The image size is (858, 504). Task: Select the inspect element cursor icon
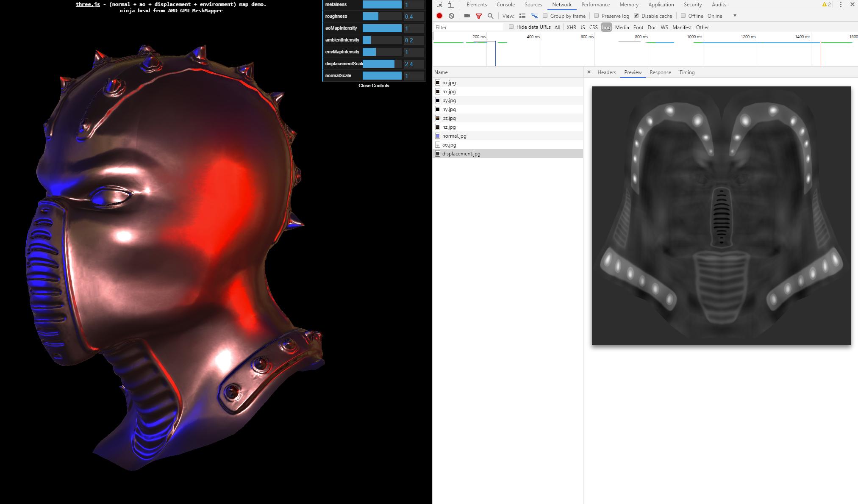[439, 4]
